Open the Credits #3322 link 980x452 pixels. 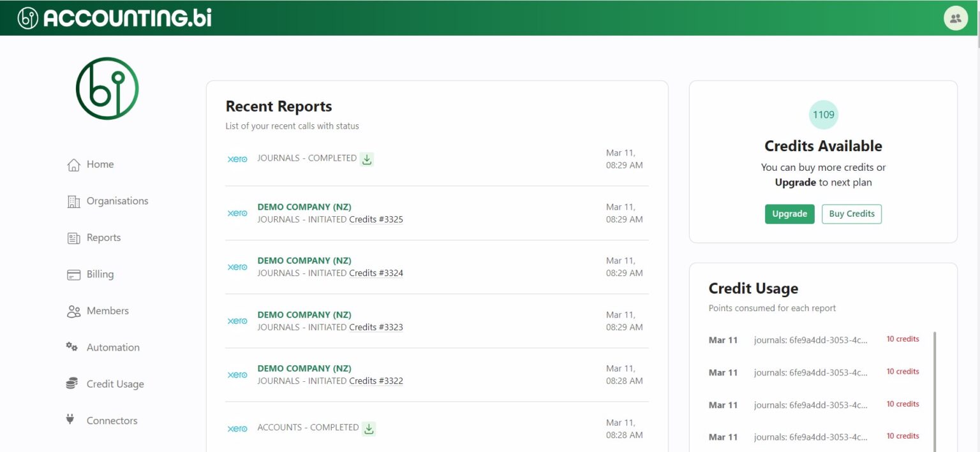pyautogui.click(x=376, y=381)
